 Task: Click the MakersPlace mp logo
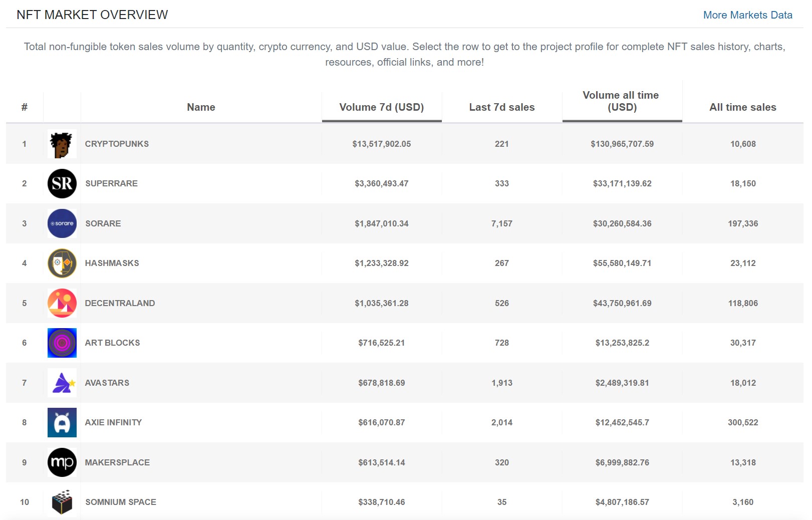(x=62, y=462)
